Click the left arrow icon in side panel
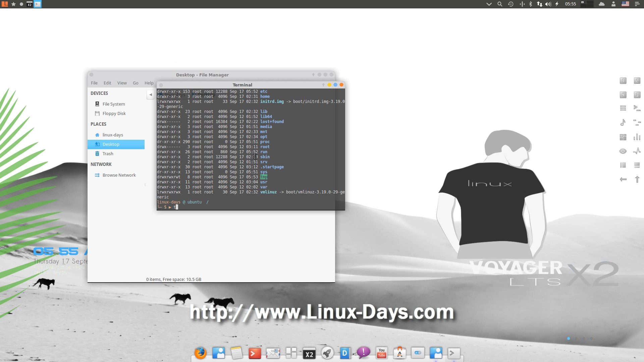The height and width of the screenshot is (362, 644). [x=623, y=179]
